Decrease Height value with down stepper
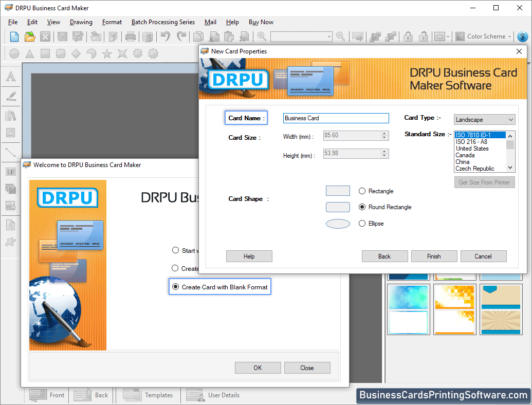 (384, 155)
